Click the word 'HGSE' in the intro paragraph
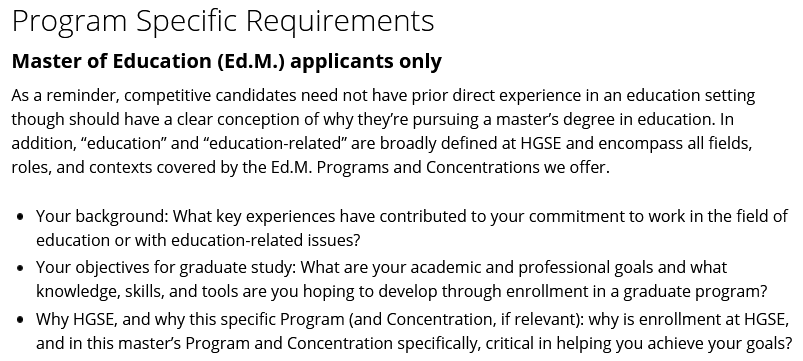The image size is (803, 361). coord(540,143)
